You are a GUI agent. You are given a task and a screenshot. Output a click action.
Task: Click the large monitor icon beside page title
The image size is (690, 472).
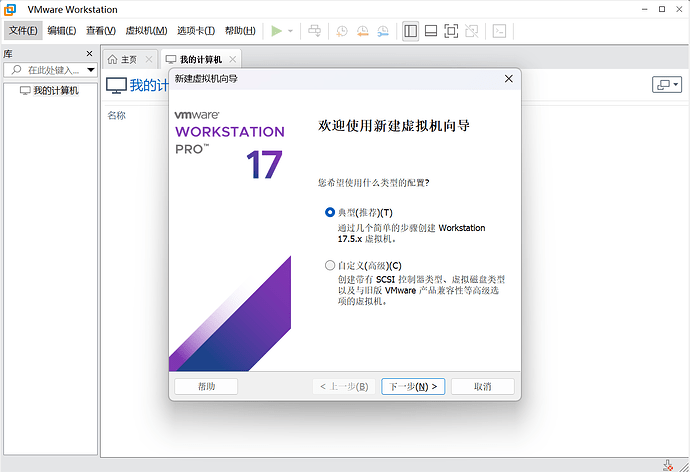(x=117, y=85)
